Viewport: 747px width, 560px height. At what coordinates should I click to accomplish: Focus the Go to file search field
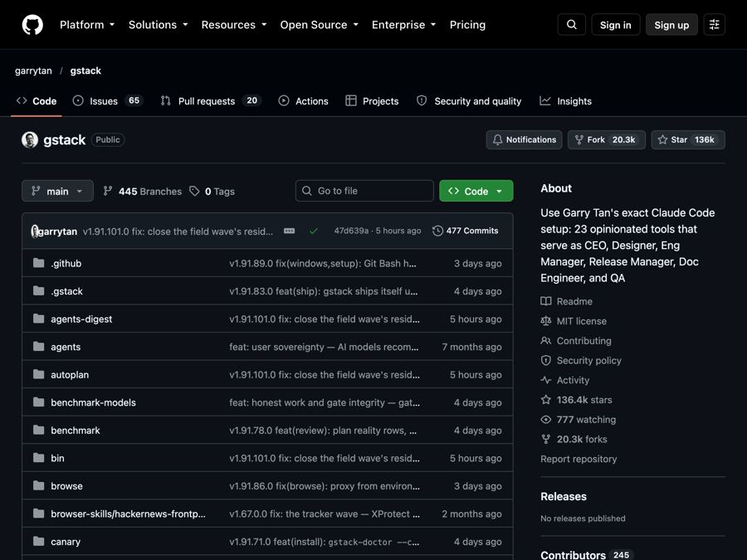(364, 191)
